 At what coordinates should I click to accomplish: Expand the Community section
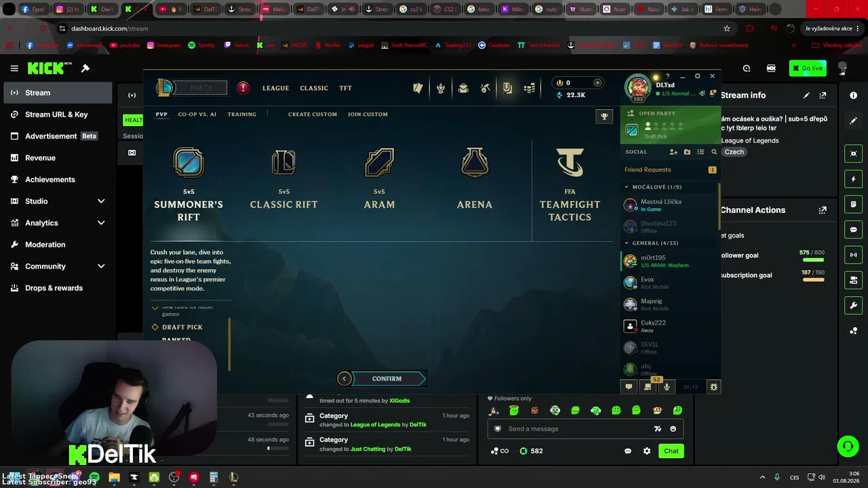(101, 266)
